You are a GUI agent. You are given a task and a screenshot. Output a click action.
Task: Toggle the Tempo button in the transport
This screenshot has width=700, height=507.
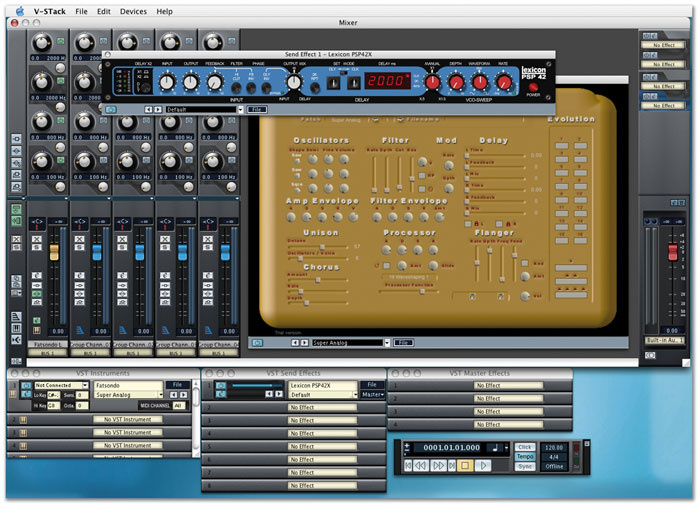(x=525, y=457)
